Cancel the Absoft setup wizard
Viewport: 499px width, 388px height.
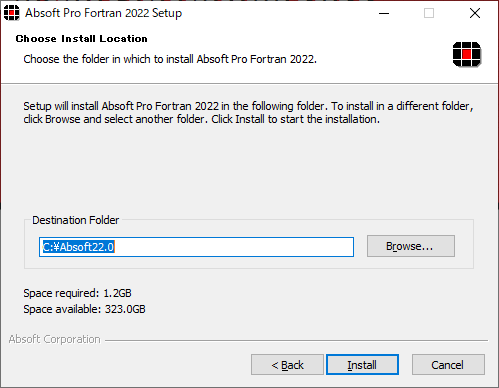(x=448, y=365)
